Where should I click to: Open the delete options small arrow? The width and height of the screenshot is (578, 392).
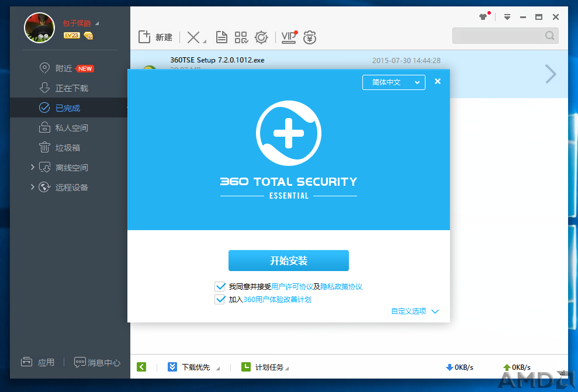pyautogui.click(x=205, y=41)
